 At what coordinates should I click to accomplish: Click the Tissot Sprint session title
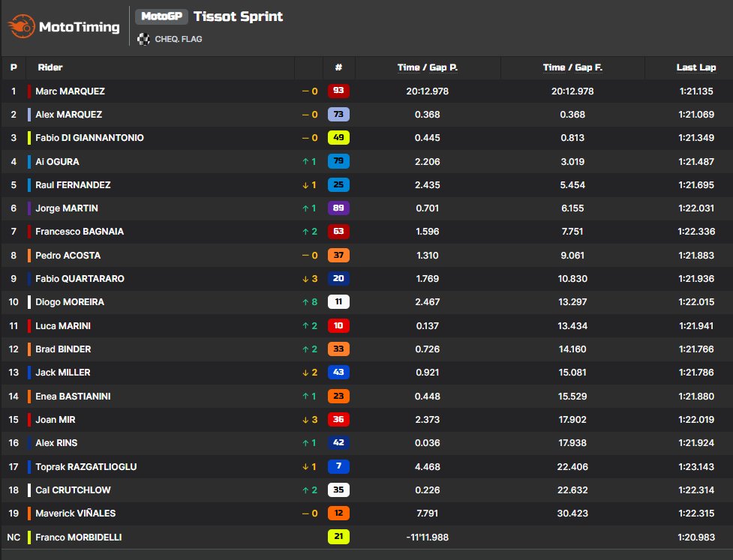tap(238, 16)
